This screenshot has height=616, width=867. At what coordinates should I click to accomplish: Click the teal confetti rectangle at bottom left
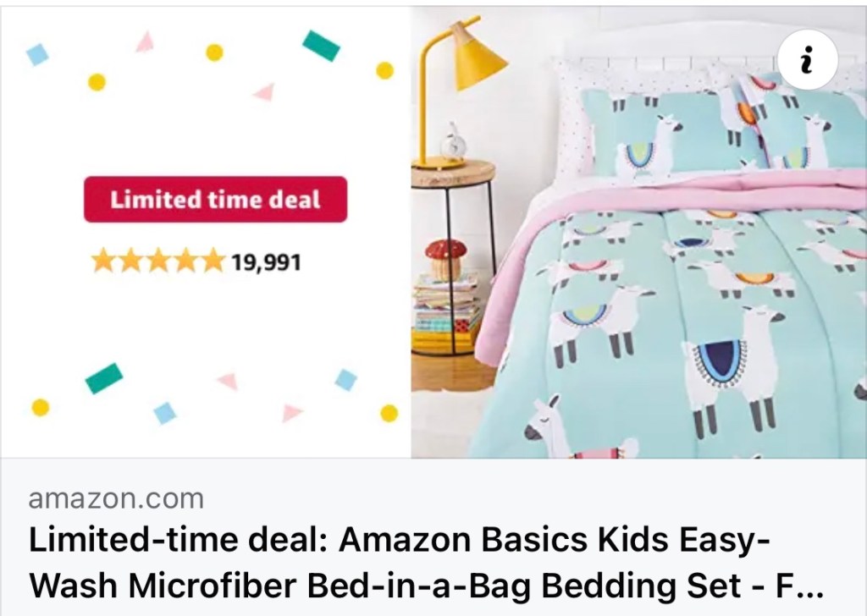[x=104, y=378]
